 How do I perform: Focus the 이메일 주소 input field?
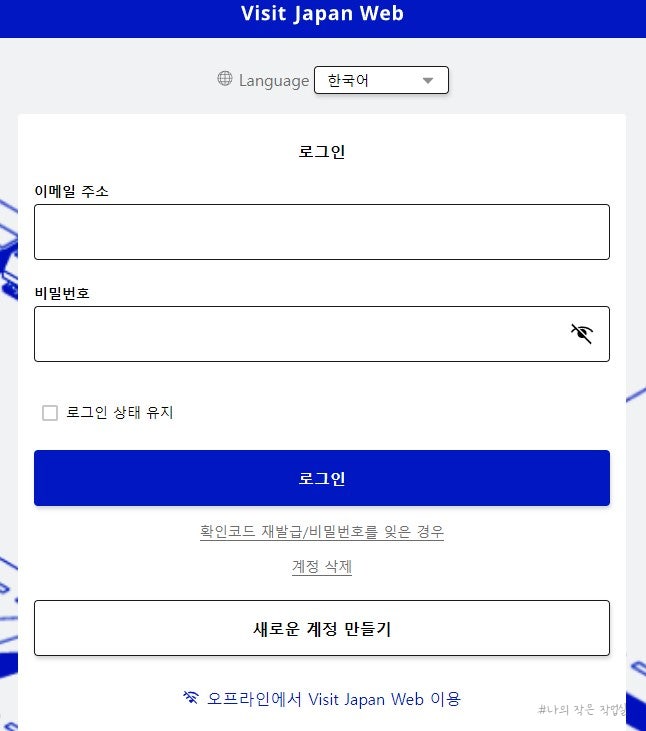click(322, 232)
